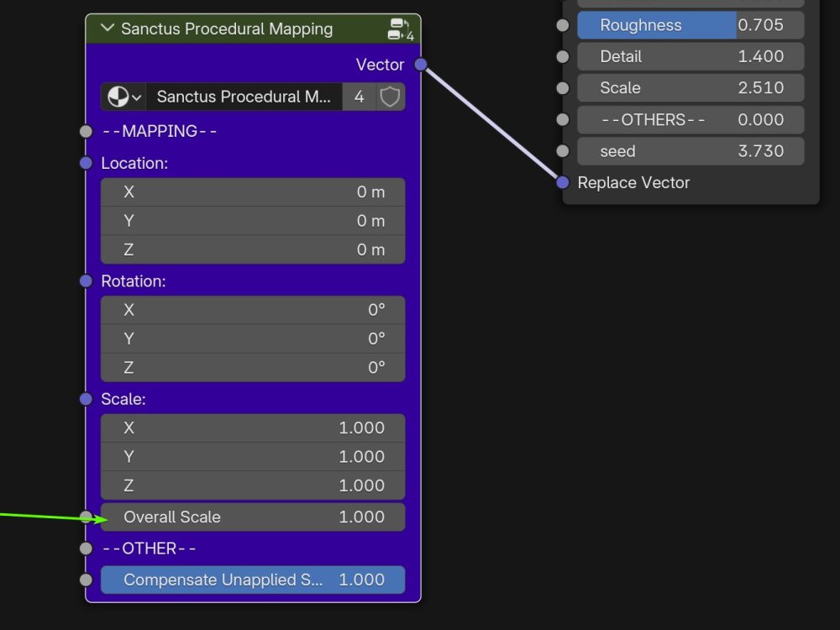Click the Location X value field
Viewport: 840px width, 630px height.
(x=252, y=192)
